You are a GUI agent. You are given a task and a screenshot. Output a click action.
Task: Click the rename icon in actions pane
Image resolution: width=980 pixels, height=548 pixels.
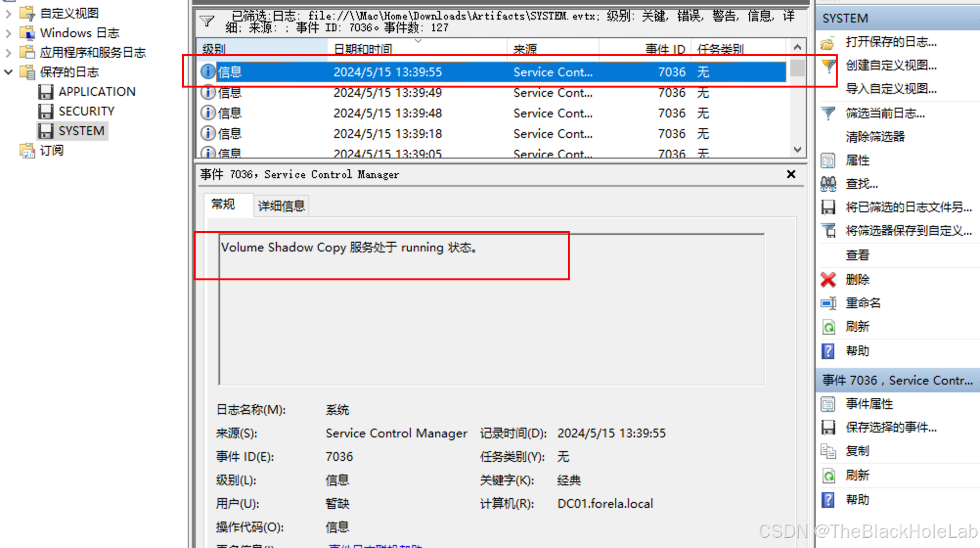click(827, 303)
